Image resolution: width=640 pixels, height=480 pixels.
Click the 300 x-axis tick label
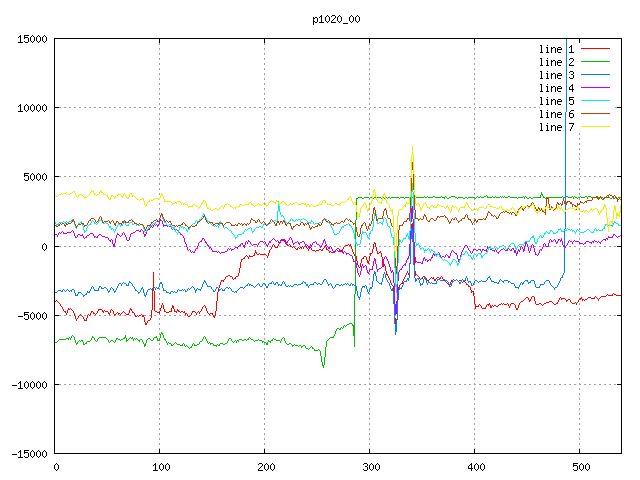tap(370, 467)
